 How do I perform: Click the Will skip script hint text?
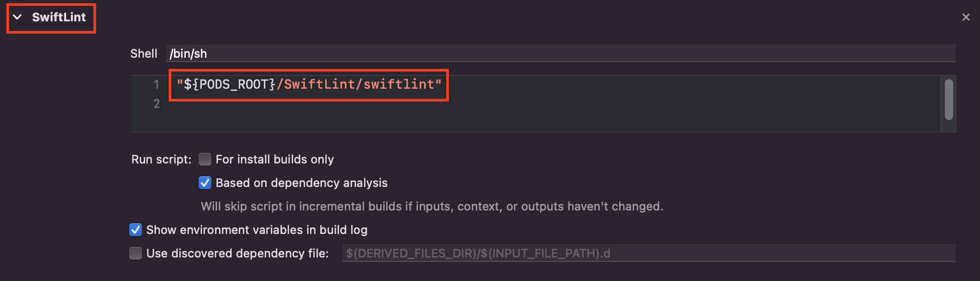click(x=432, y=206)
